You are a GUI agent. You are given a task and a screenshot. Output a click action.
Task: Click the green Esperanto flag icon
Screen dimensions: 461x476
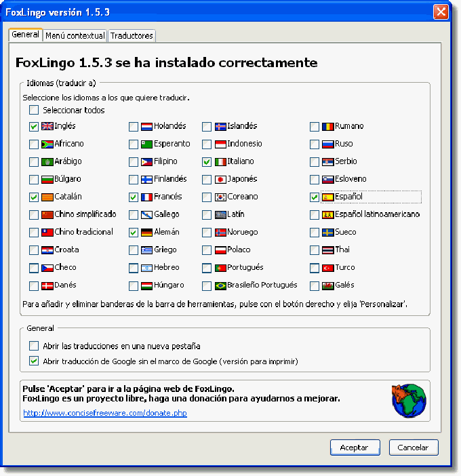click(146, 144)
